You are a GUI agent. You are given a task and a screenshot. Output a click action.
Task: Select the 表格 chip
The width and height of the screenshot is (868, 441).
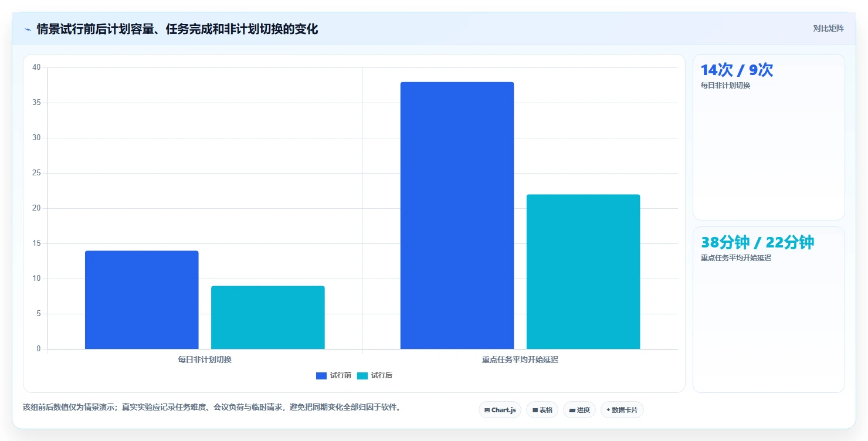click(x=542, y=410)
